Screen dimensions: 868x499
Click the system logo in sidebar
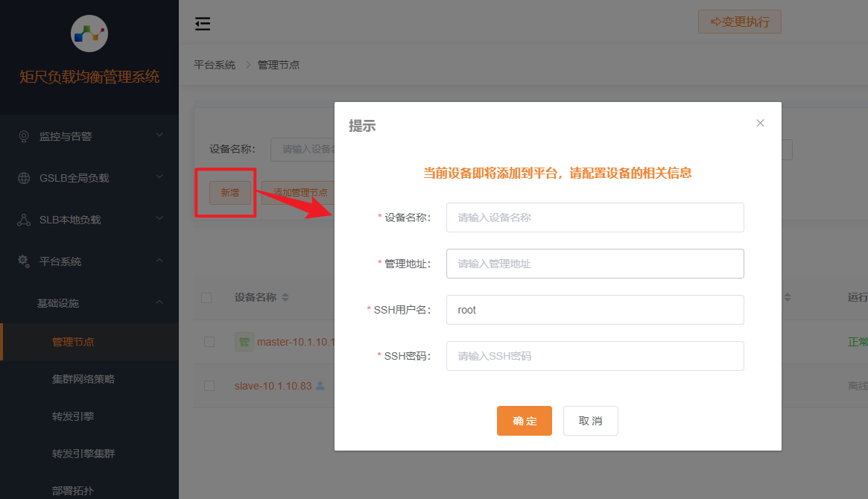point(89,34)
